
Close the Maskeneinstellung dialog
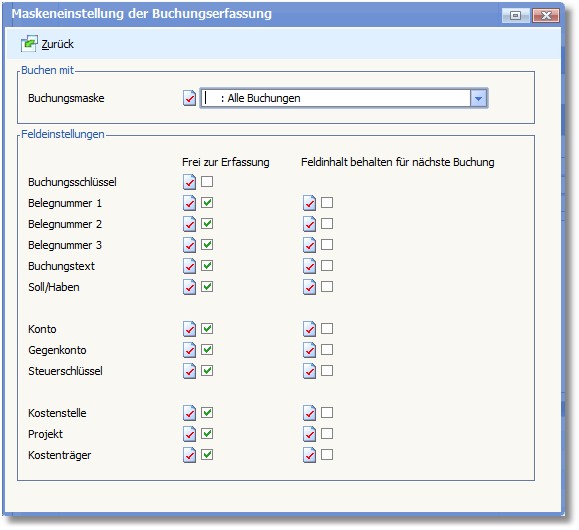(x=546, y=16)
